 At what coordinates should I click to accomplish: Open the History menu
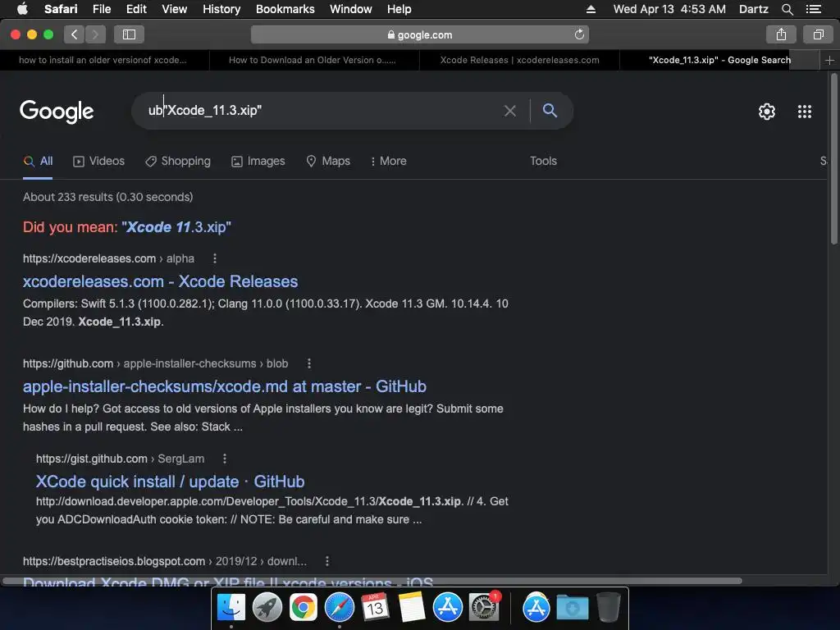pyautogui.click(x=221, y=9)
